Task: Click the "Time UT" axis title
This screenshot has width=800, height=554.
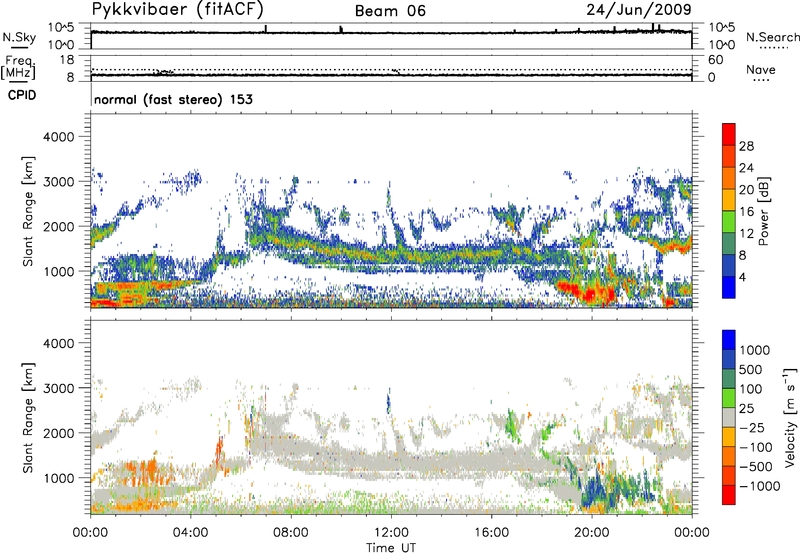Action: pyautogui.click(x=391, y=548)
